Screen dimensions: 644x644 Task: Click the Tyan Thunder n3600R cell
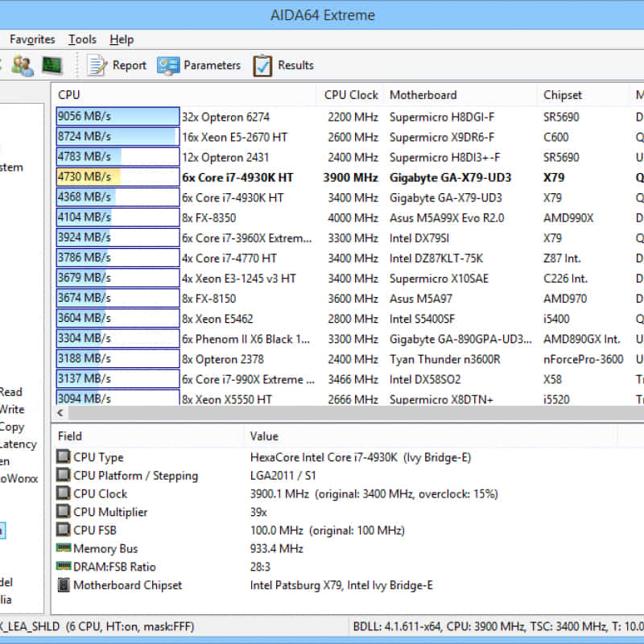point(445,359)
